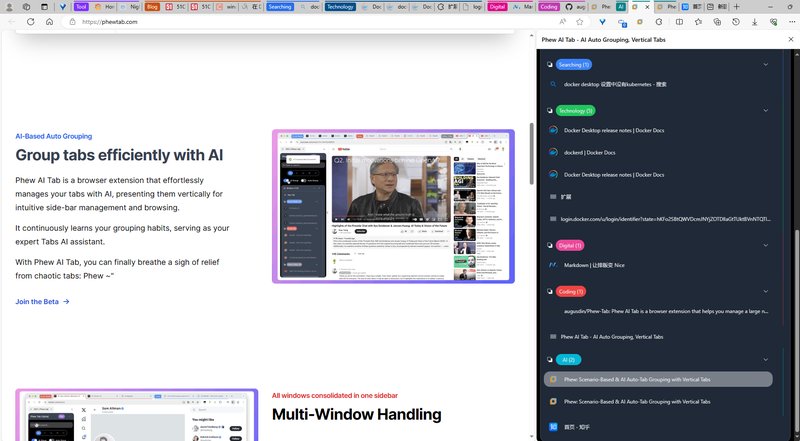Collapse the AI group chevron
800x441 pixels.
click(765, 359)
